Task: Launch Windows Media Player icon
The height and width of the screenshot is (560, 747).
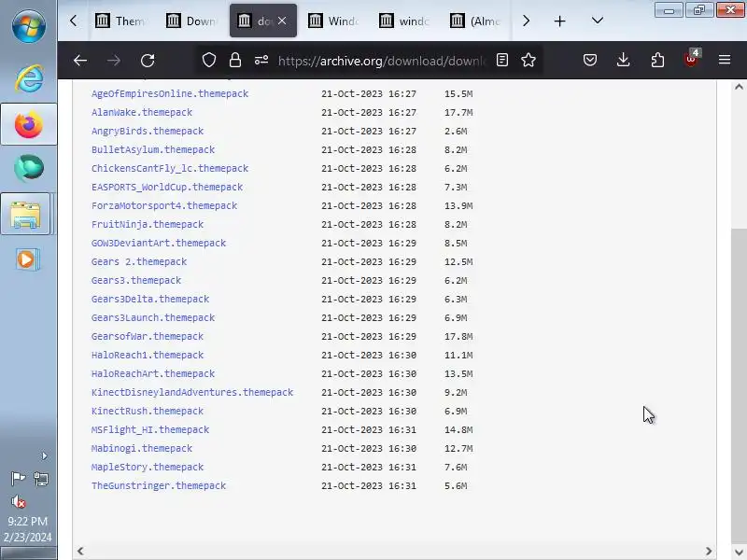Action: pyautogui.click(x=27, y=259)
